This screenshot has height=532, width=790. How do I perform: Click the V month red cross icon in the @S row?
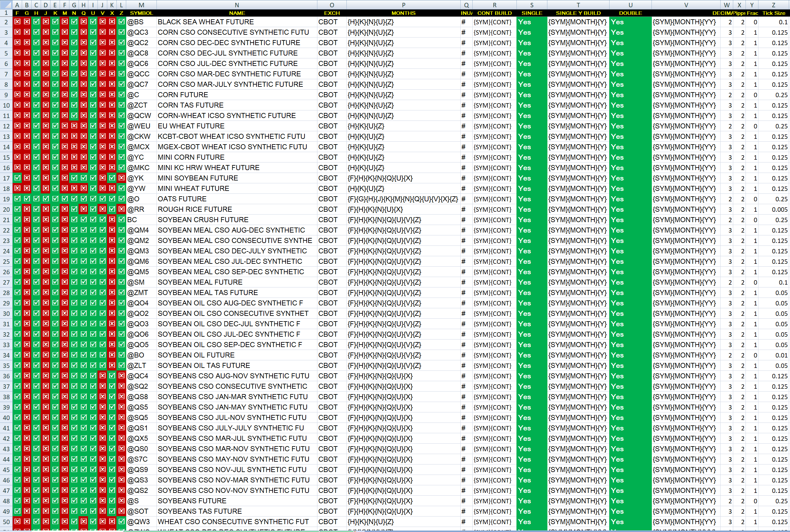tap(103, 501)
